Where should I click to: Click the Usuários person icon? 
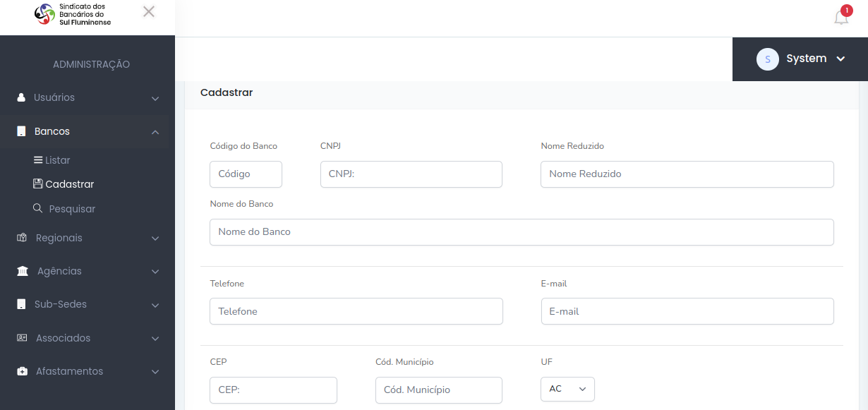coord(21,97)
